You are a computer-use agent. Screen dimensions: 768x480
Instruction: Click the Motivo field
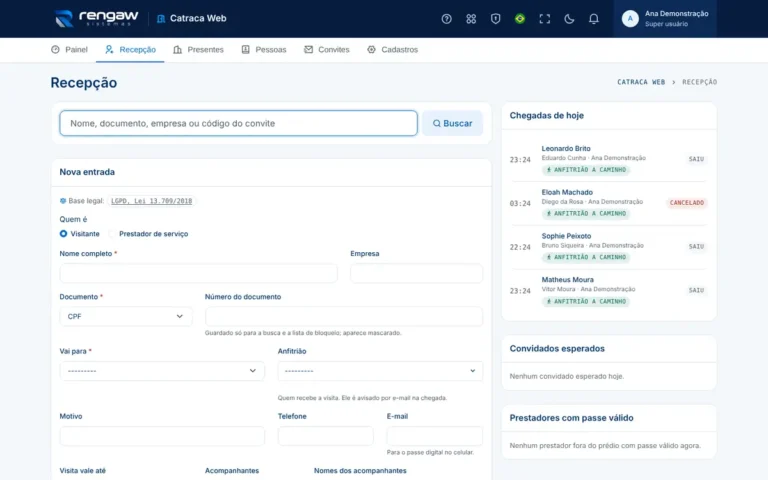tap(162, 436)
